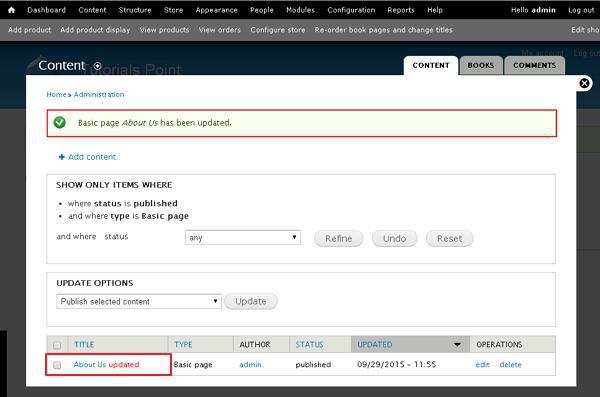Screen dimensions: 600x397
Task: Click the sort arrow in Updated column
Action: 457,345
